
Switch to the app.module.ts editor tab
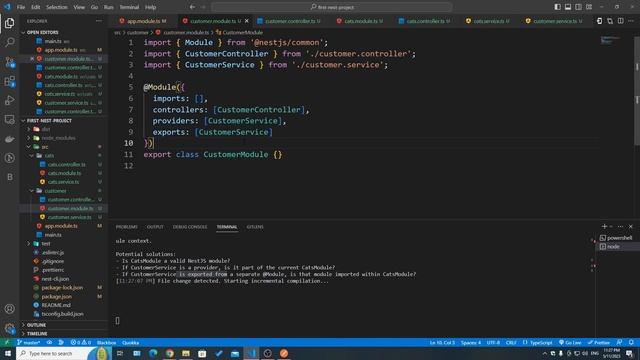tap(144, 21)
